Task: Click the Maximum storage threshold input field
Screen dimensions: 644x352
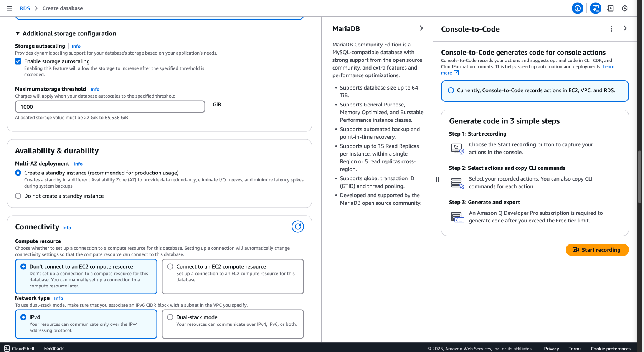Action: click(110, 107)
